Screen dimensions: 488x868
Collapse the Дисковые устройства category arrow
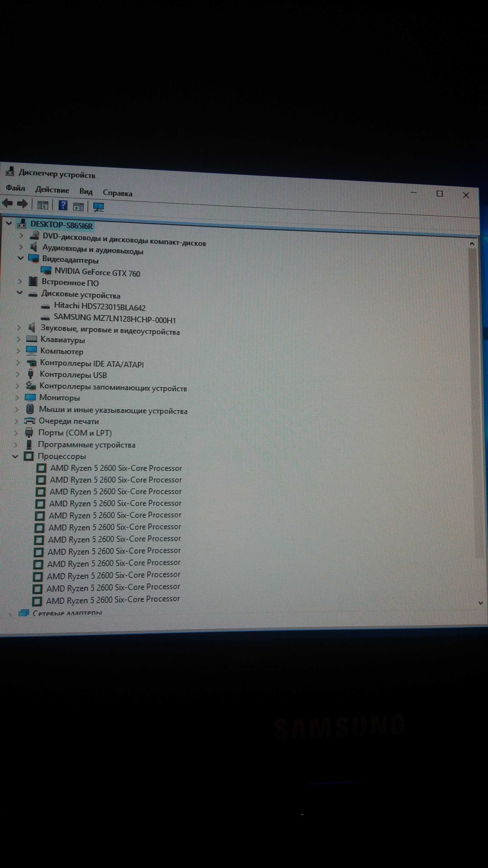click(20, 292)
